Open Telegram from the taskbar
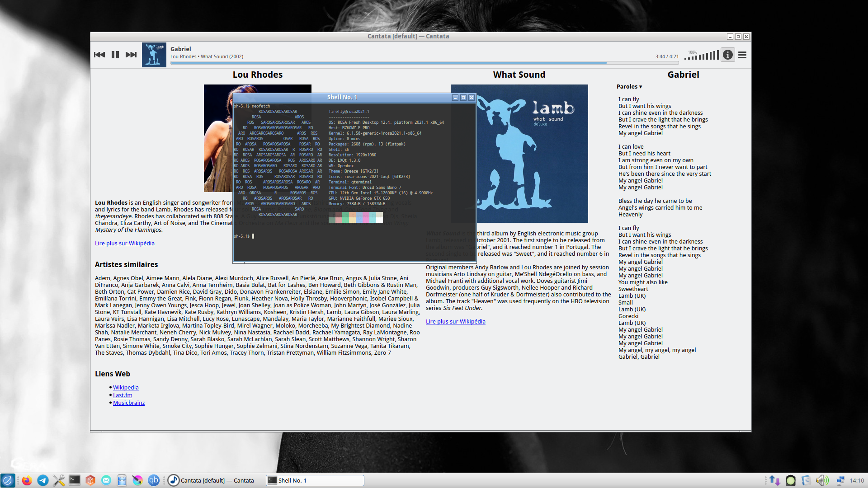 43,480
